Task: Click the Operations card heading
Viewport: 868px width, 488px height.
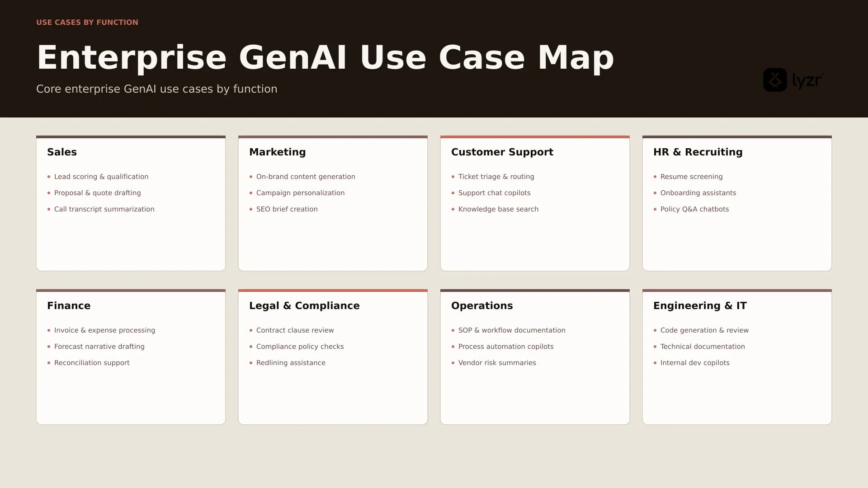Action: pyautogui.click(x=482, y=305)
